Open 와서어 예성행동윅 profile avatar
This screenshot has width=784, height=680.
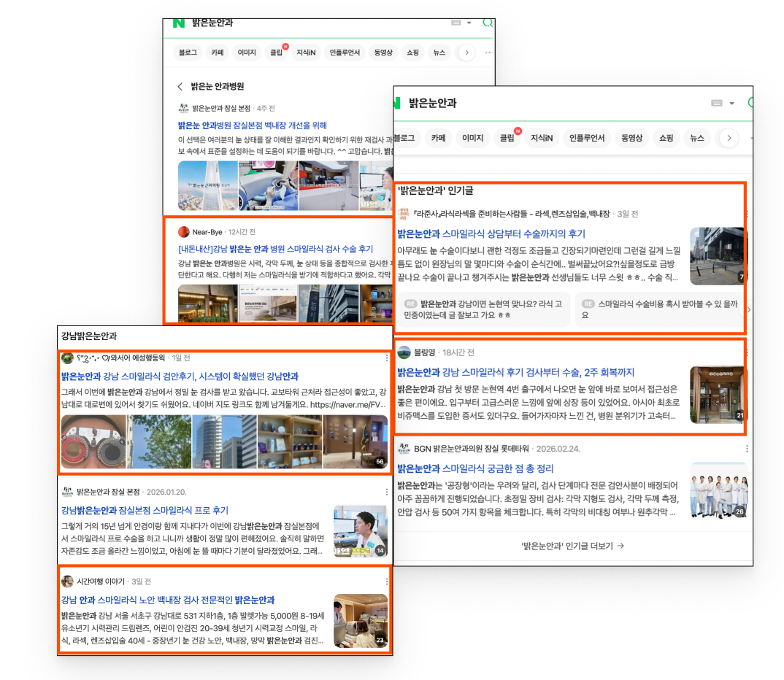[67, 358]
